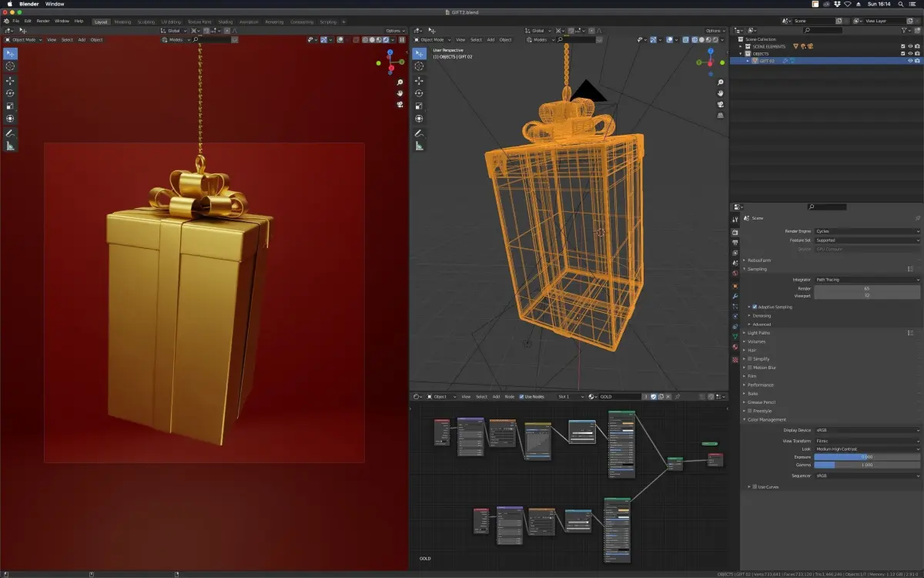This screenshot has width=924, height=578.
Task: Toggle the OBJECTS collection eye icon
Action: (x=910, y=53)
